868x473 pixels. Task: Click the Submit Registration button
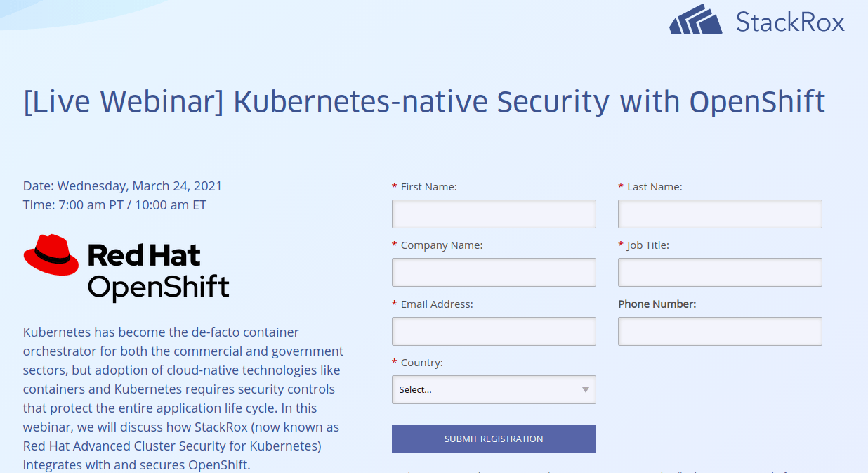[494, 438]
